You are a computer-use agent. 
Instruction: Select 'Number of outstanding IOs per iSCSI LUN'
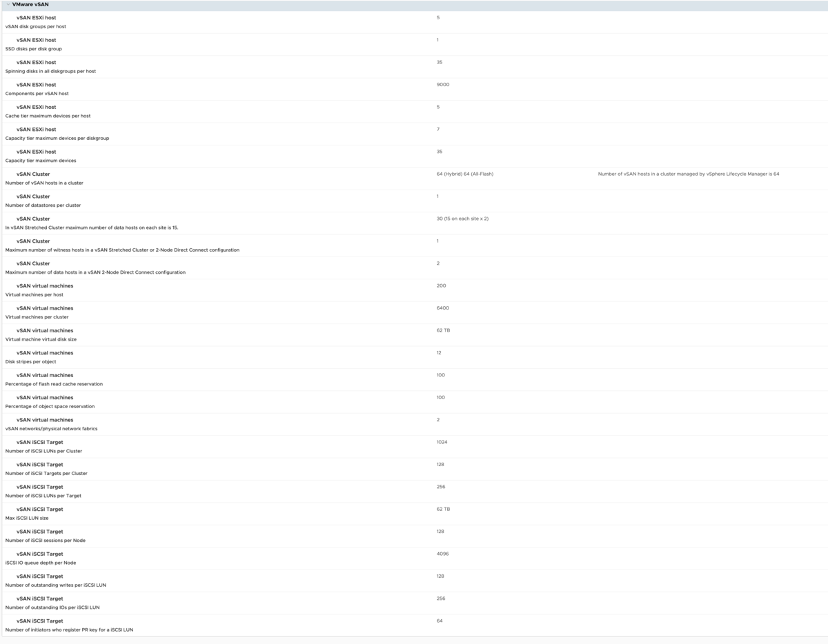click(52, 607)
